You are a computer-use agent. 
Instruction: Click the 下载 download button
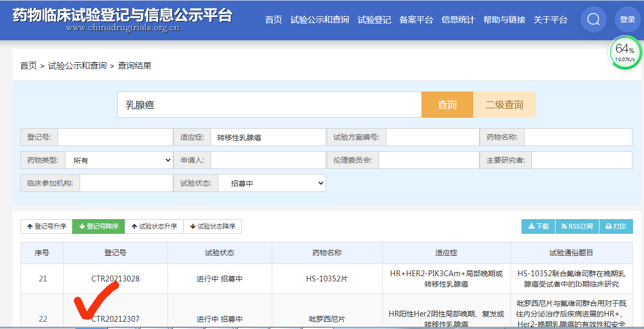click(x=538, y=226)
